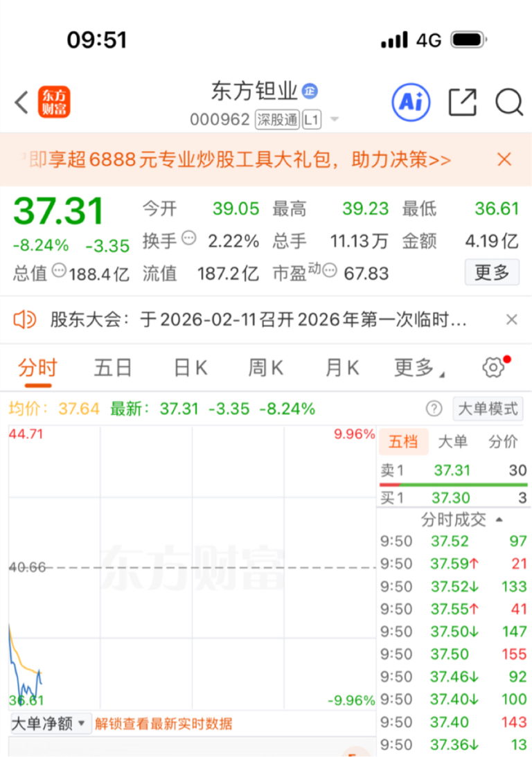The width and height of the screenshot is (532, 757).
Task: Select the 五档 tab
Action: pyautogui.click(x=403, y=441)
